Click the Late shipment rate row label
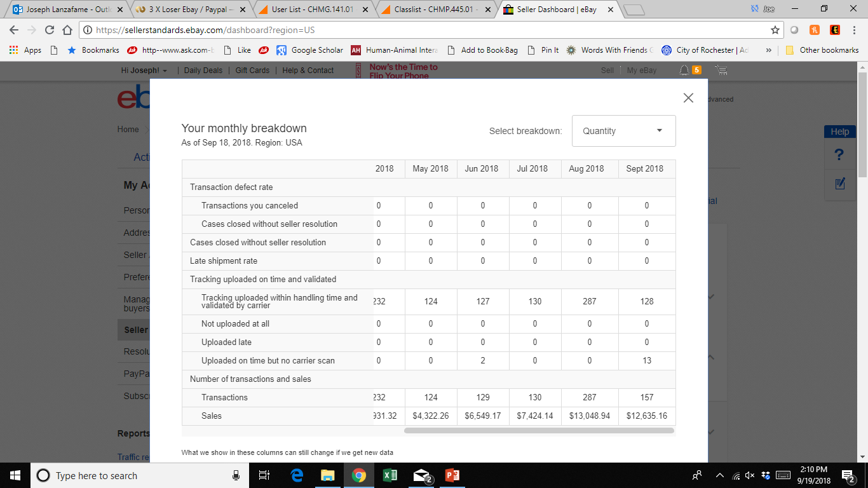 tap(224, 261)
